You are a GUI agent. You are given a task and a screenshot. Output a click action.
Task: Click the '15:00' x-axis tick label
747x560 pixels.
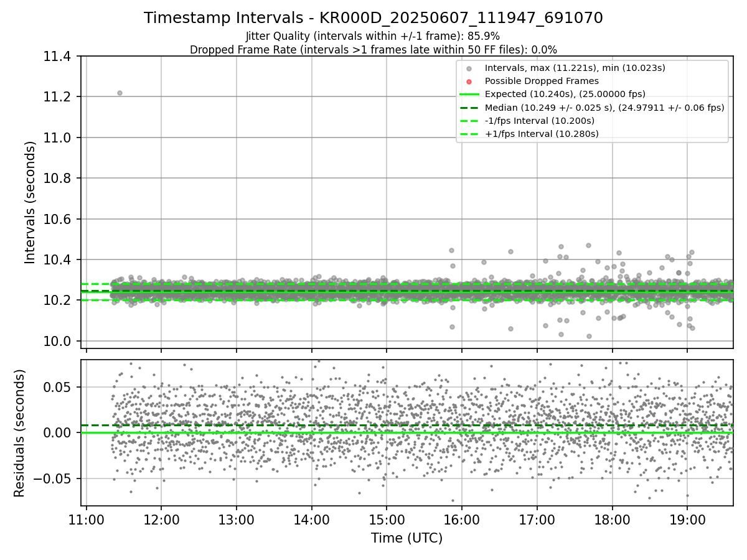coord(387,519)
